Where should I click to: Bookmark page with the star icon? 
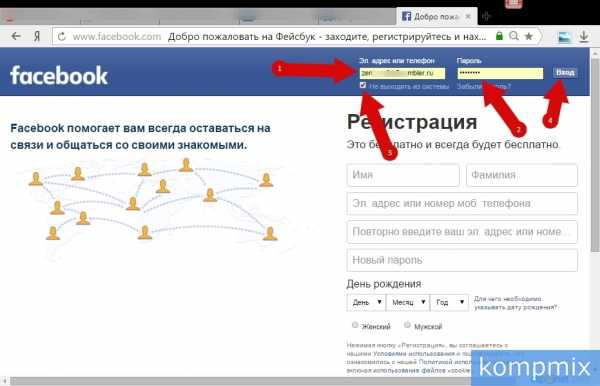(529, 36)
